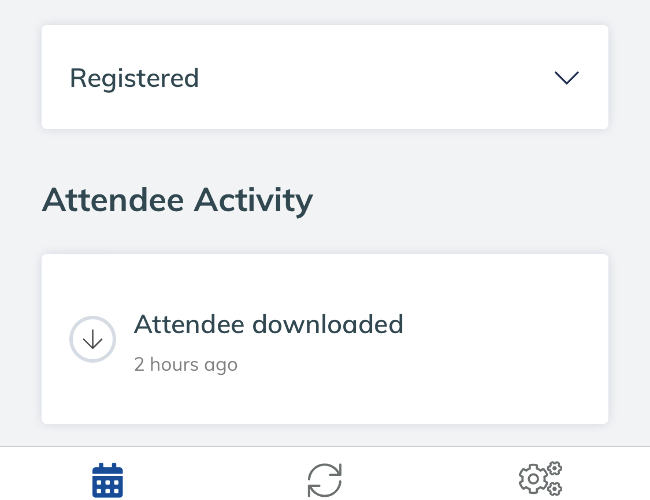
Task: Open the Registered status dropdown
Action: click(x=325, y=77)
